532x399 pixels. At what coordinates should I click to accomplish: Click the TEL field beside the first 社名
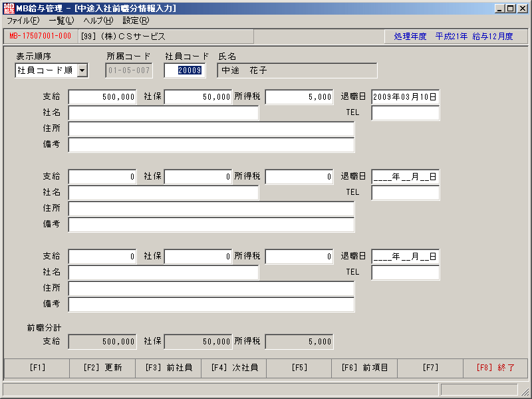coord(406,113)
